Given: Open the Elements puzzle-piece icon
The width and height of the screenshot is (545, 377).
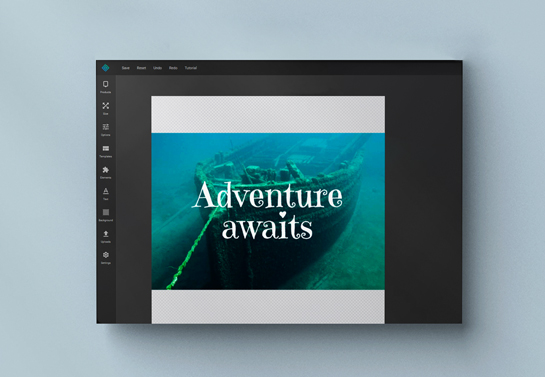Looking at the screenshot, I should coord(106,170).
